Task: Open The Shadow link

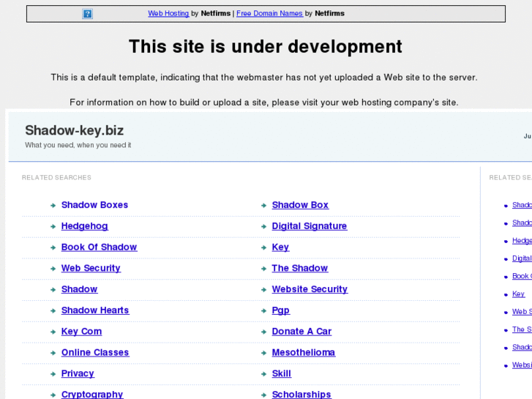Action: tap(300, 268)
